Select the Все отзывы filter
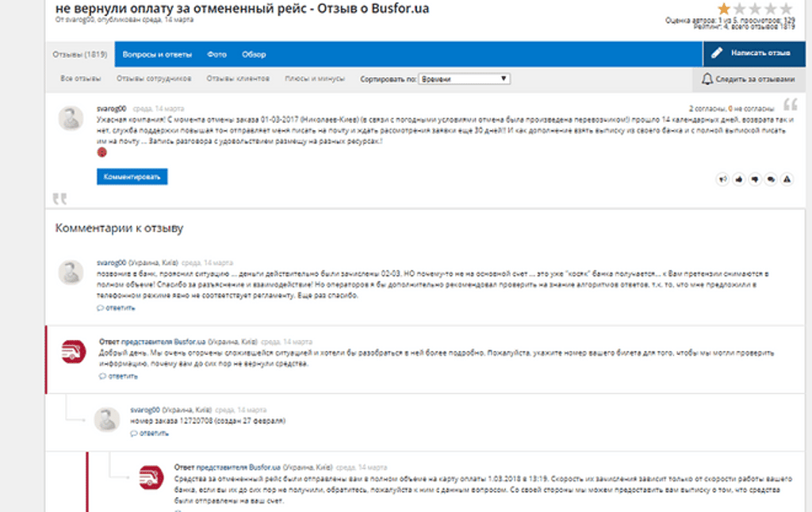The height and width of the screenshot is (512, 812). click(x=81, y=78)
